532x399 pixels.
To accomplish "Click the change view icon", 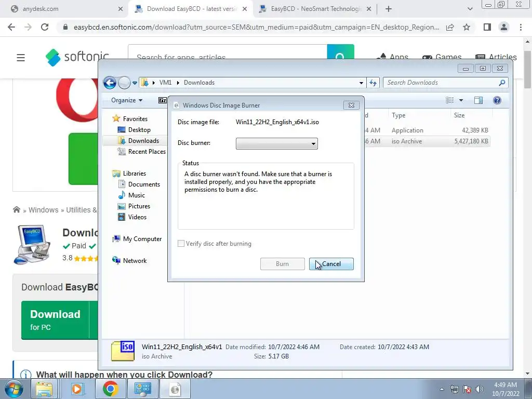I will [449, 100].
